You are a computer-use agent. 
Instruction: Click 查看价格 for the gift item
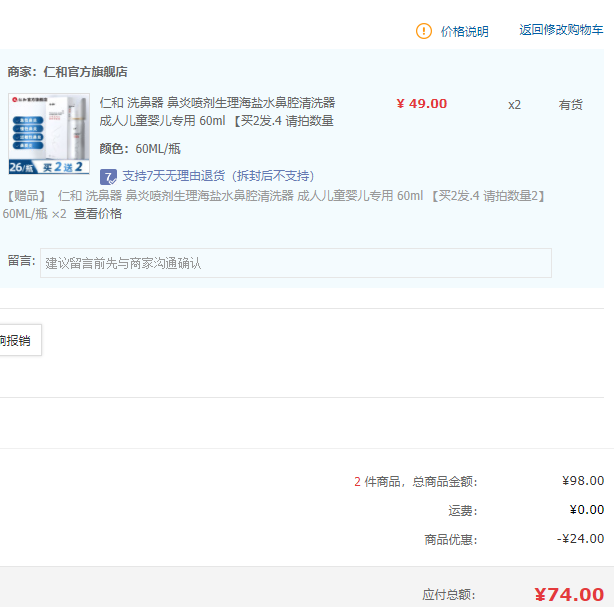(98, 214)
